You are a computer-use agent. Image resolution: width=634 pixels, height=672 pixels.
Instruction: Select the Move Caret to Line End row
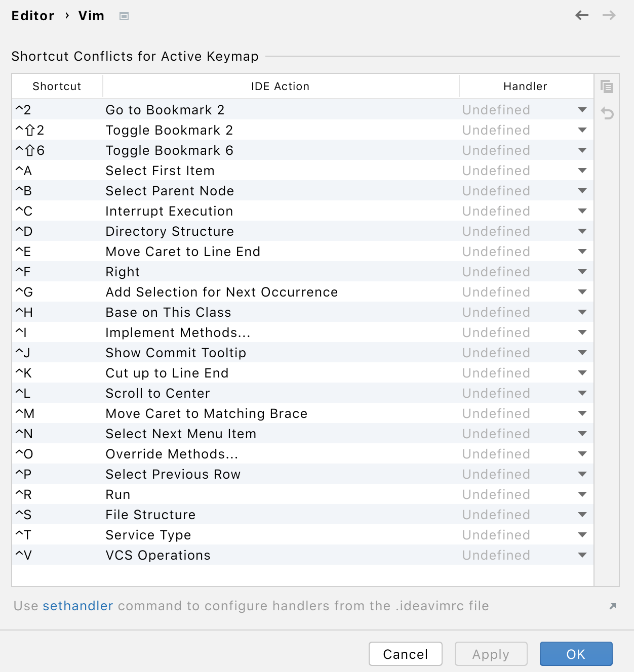click(183, 251)
